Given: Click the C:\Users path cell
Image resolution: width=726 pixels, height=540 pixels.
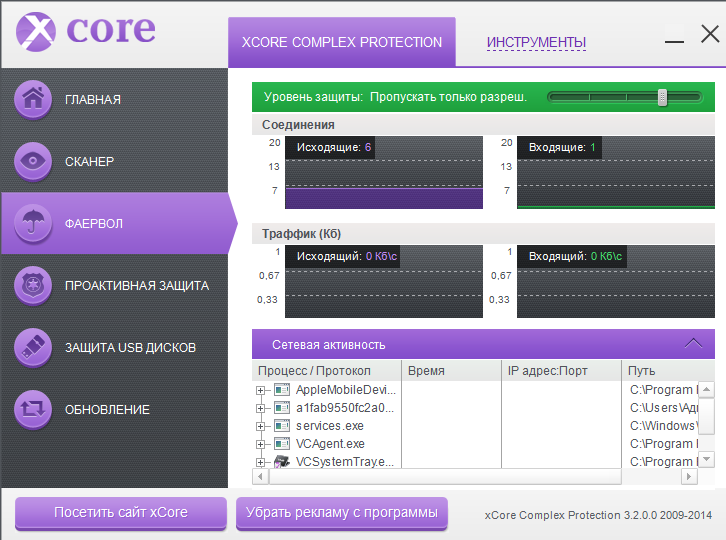Looking at the screenshot, I should tap(663, 408).
